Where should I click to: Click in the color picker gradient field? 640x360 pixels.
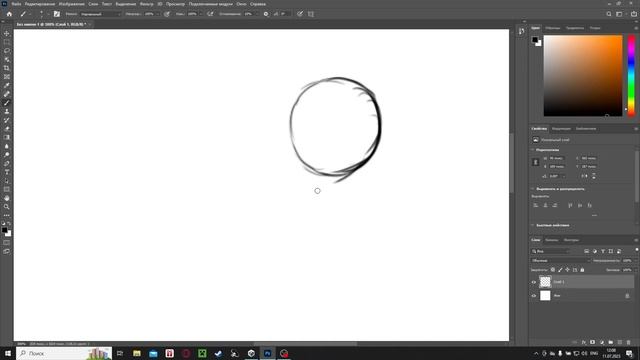pyautogui.click(x=583, y=76)
